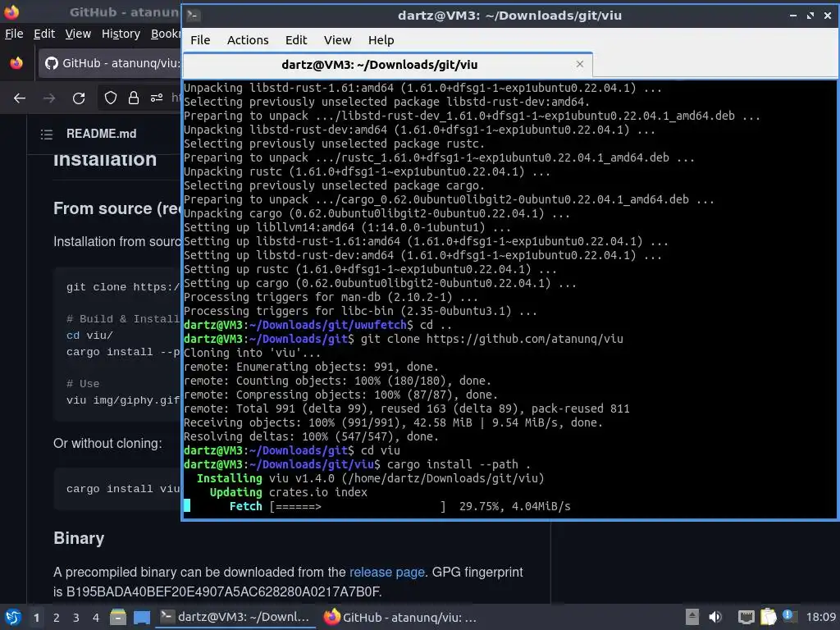
Task: Open the file manager from the taskbar
Action: (118, 618)
